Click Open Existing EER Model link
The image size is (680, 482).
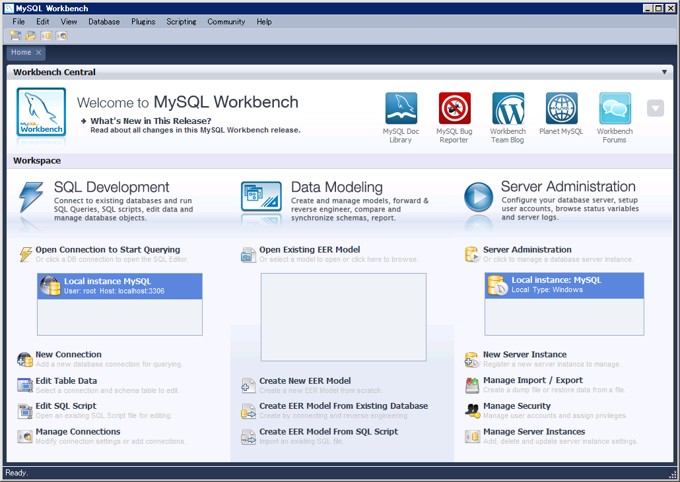click(310, 250)
